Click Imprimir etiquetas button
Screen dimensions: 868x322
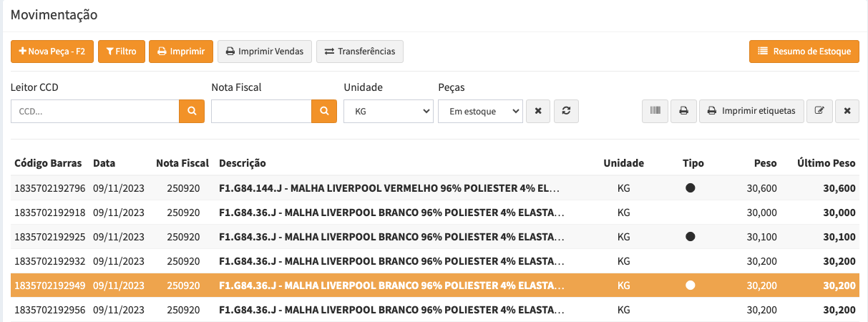pyautogui.click(x=751, y=111)
